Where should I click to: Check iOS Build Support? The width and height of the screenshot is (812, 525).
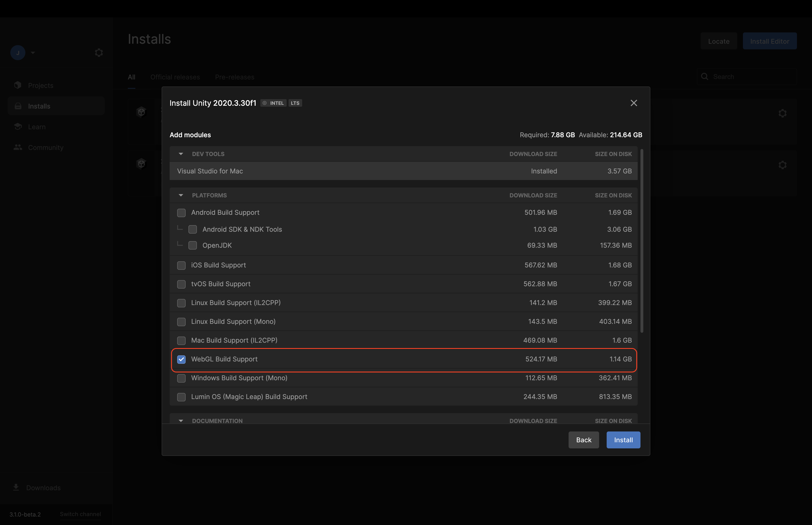pos(181,265)
